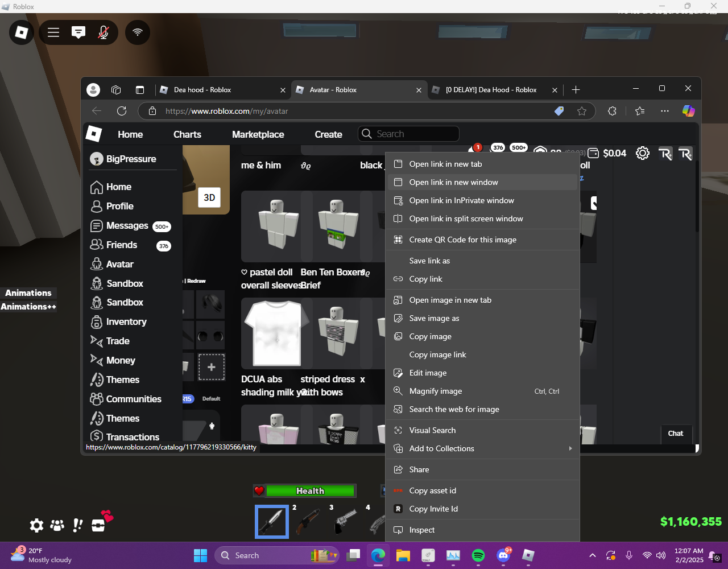Open Marketplace in top navigation

[258, 134]
